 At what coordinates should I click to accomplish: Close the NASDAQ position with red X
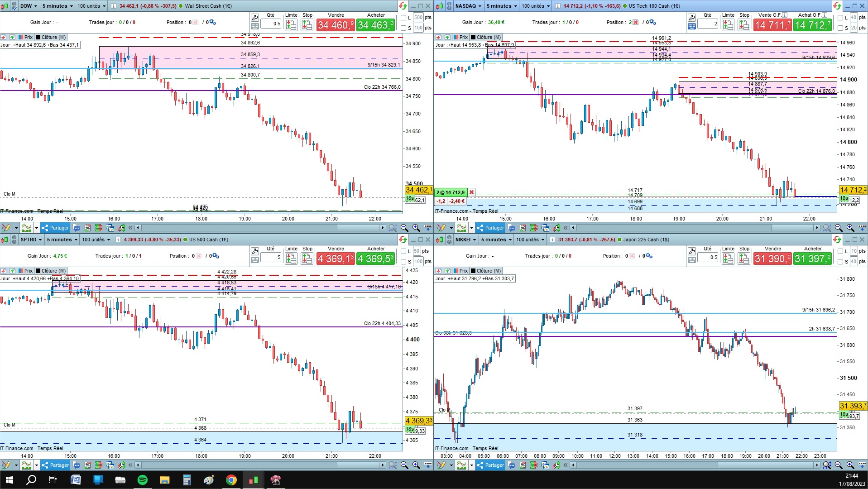(636, 22)
